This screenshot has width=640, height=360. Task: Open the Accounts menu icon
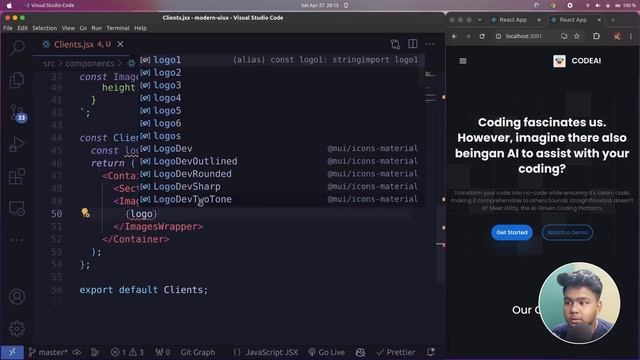click(x=17, y=297)
